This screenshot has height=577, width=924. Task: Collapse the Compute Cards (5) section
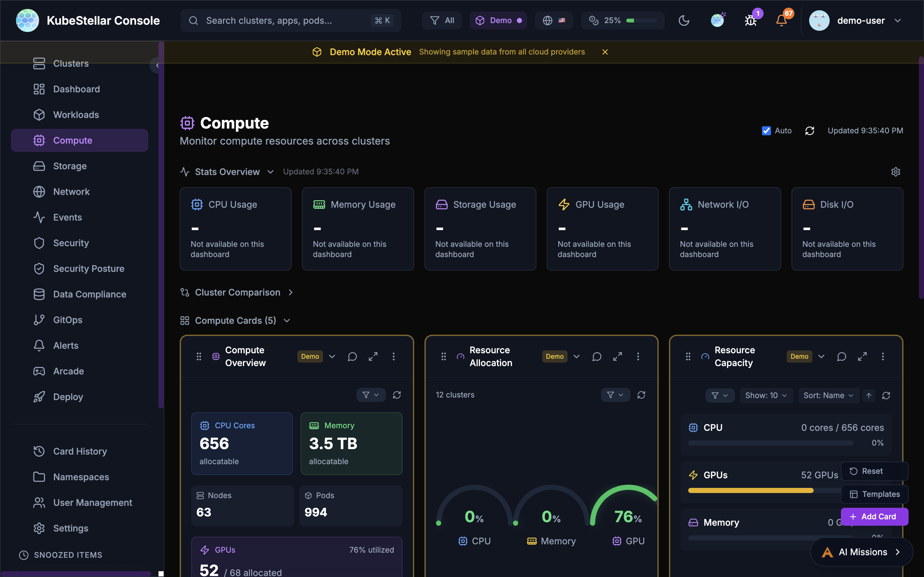(287, 320)
